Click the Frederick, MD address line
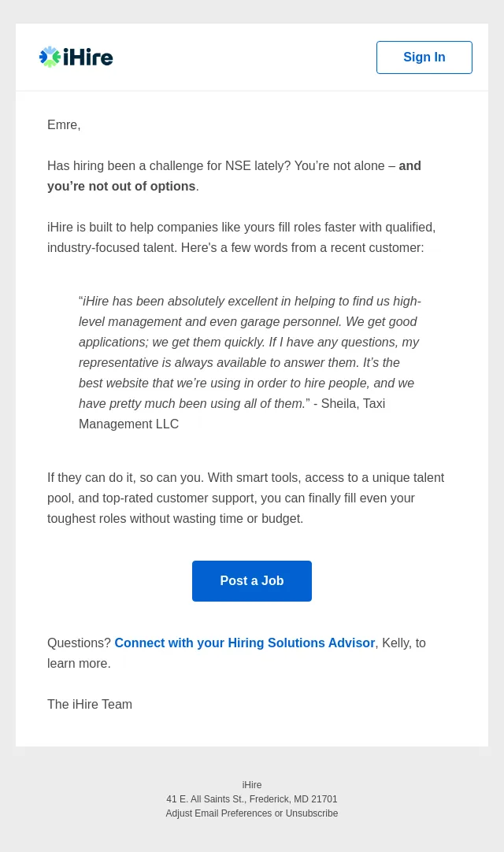Image resolution: width=504 pixels, height=852 pixels. coord(252,798)
